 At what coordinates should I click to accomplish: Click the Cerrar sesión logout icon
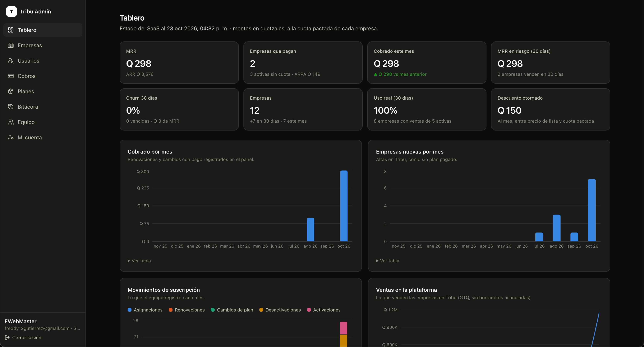(x=7, y=337)
